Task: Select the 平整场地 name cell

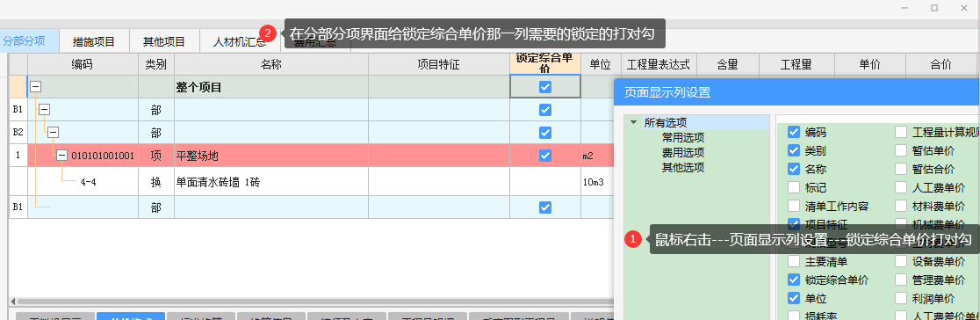Action: pos(271,156)
